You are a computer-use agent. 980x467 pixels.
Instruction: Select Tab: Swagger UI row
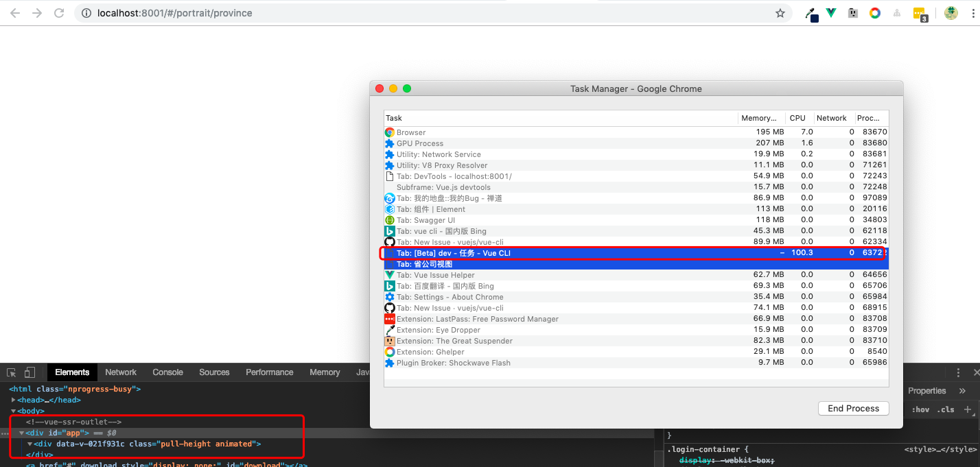(636, 220)
